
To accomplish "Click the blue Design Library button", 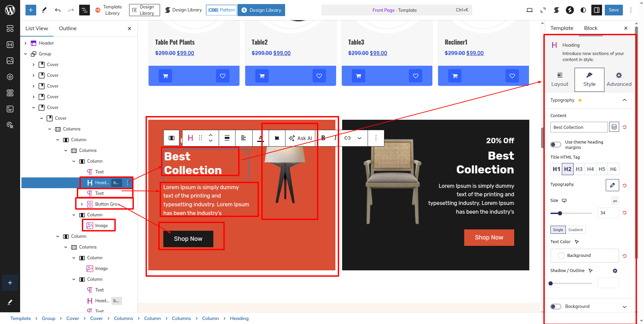I will coord(261,10).
